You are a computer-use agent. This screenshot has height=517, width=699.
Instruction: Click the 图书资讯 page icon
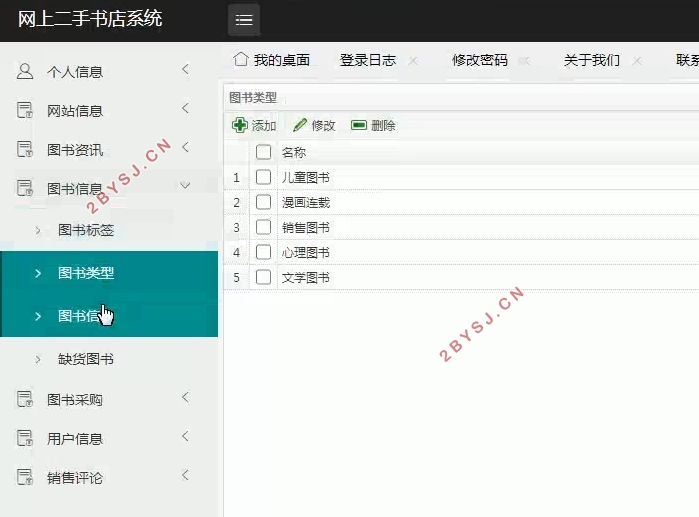click(25, 149)
